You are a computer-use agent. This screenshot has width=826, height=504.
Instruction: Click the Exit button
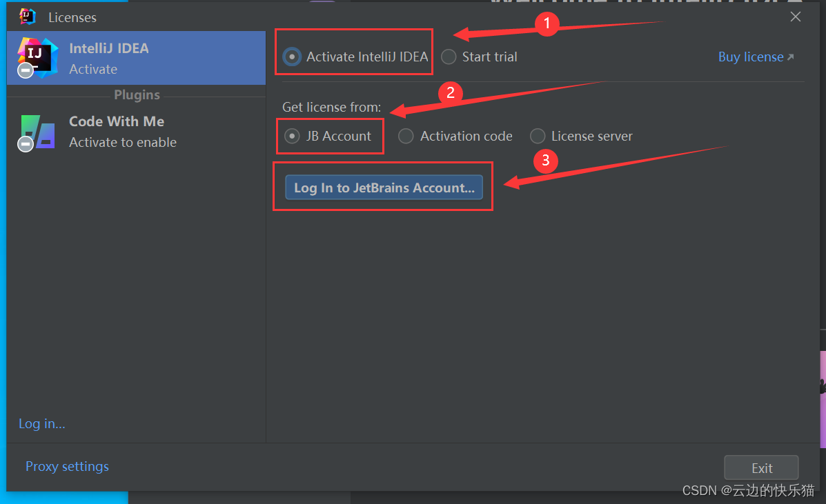click(761, 467)
